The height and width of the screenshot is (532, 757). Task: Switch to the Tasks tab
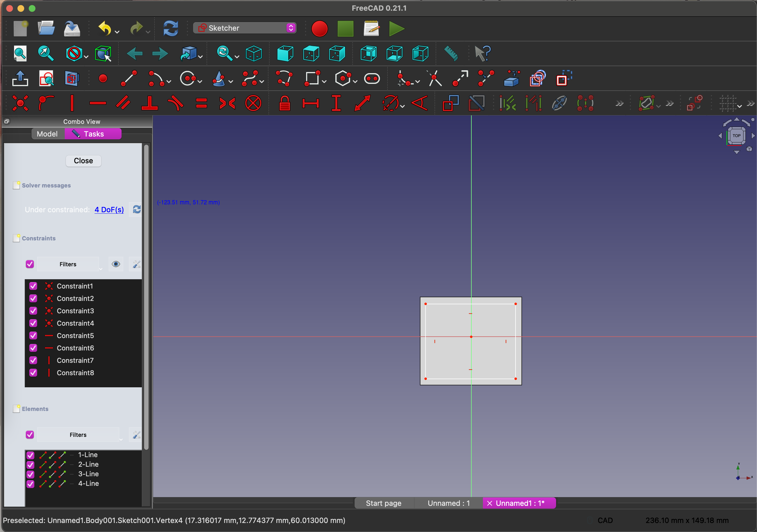pos(93,134)
